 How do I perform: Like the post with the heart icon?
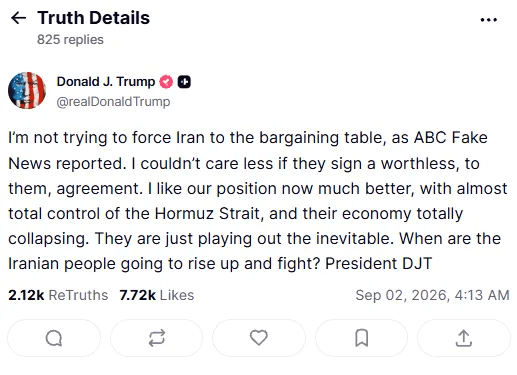point(259,338)
